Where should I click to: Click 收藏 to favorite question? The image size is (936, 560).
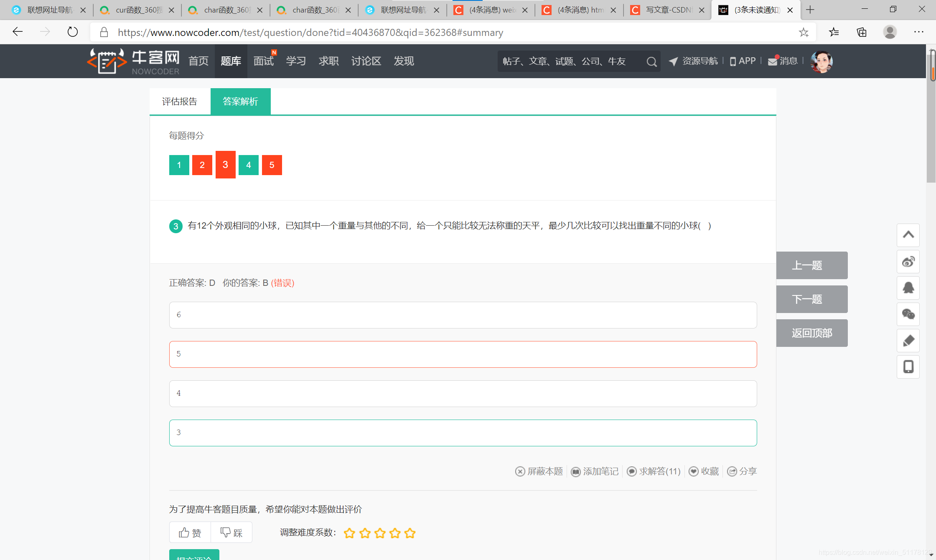704,471
